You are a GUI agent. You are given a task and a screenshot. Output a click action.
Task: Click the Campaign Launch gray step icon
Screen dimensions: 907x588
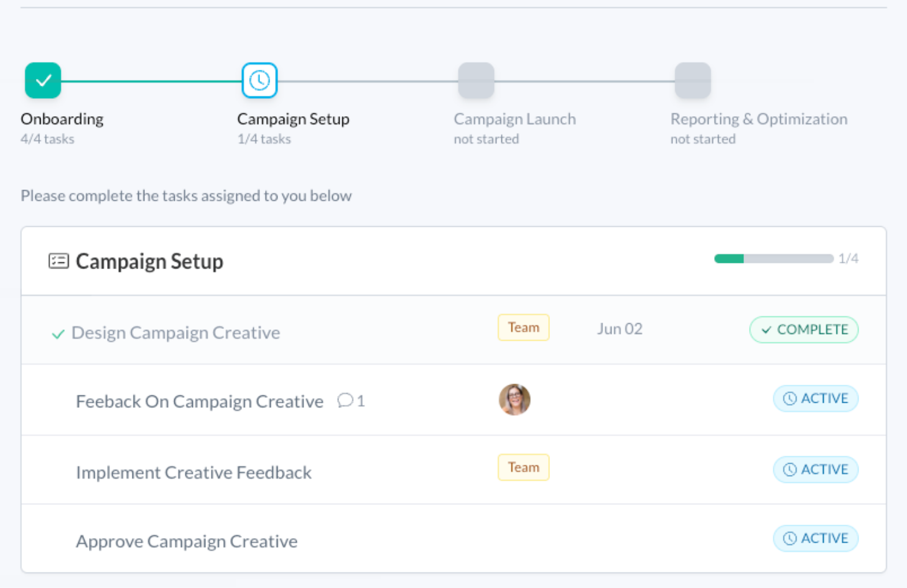click(476, 80)
